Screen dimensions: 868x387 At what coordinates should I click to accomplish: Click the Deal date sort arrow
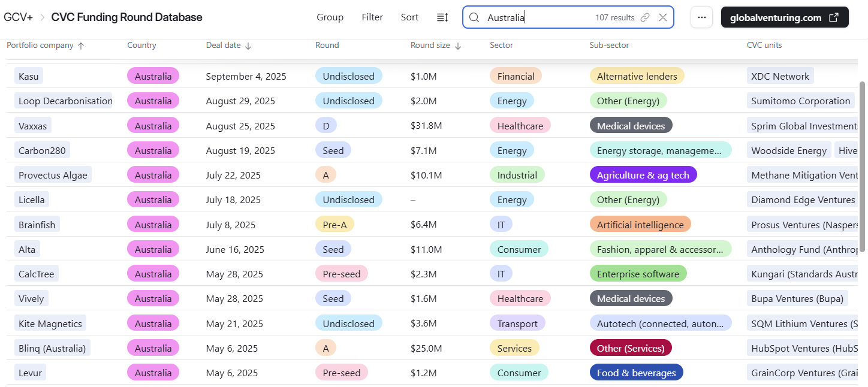point(249,46)
